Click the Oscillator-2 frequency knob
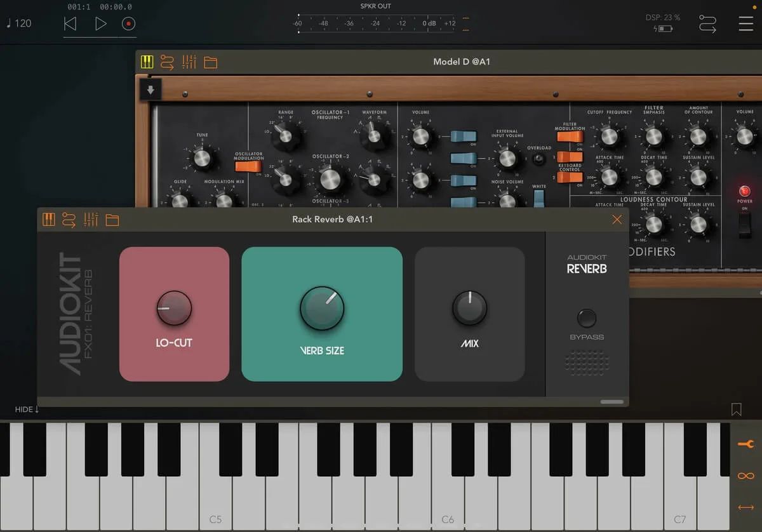 330,179
